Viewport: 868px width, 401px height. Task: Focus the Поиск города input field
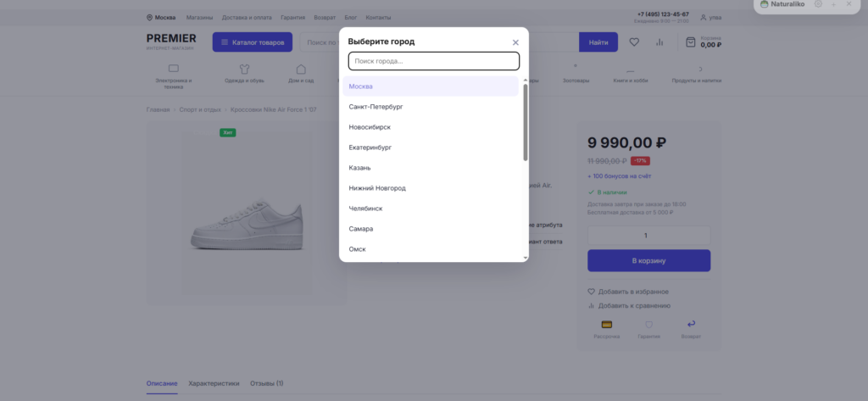(434, 61)
